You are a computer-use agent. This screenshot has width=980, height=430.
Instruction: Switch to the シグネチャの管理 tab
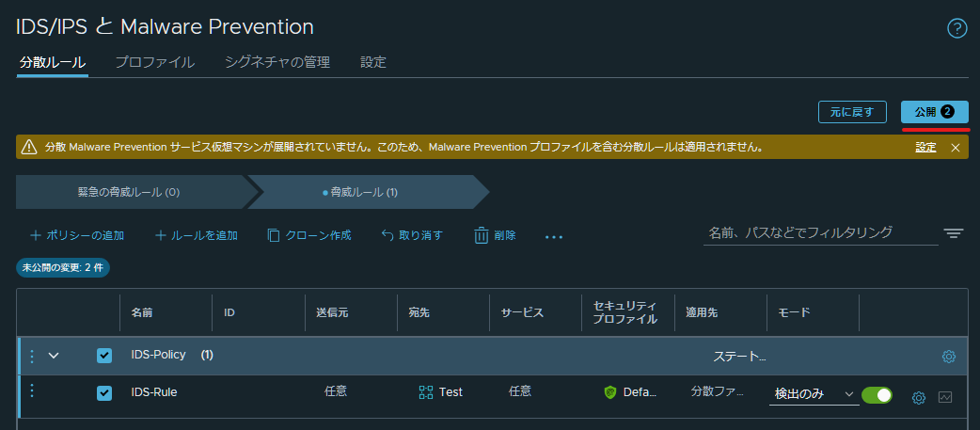[x=277, y=62]
